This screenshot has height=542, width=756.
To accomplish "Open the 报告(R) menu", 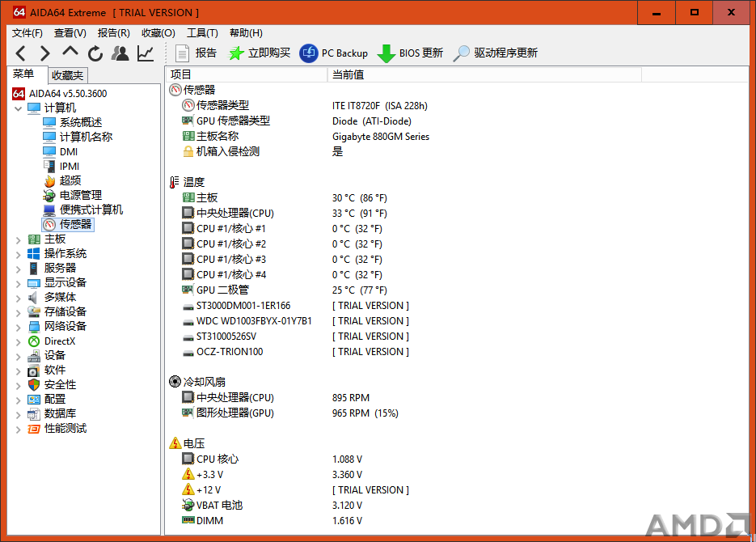I will (114, 33).
